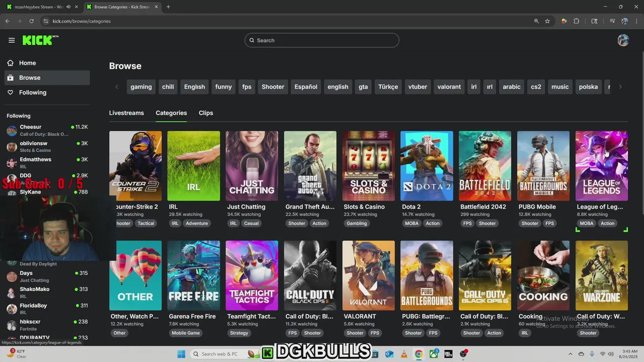Select the music tag chip

click(560, 86)
